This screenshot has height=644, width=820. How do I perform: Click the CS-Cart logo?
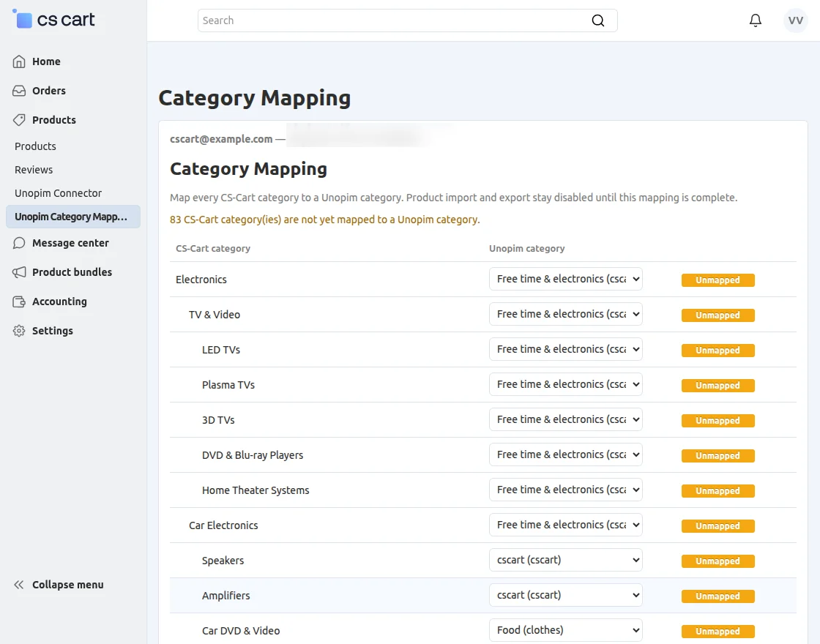(53, 20)
